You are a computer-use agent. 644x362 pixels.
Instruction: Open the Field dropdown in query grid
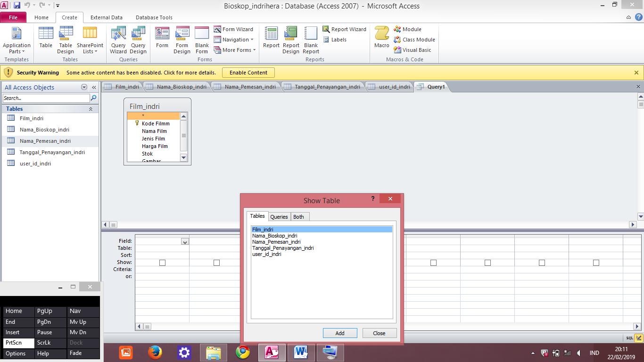coord(185,241)
